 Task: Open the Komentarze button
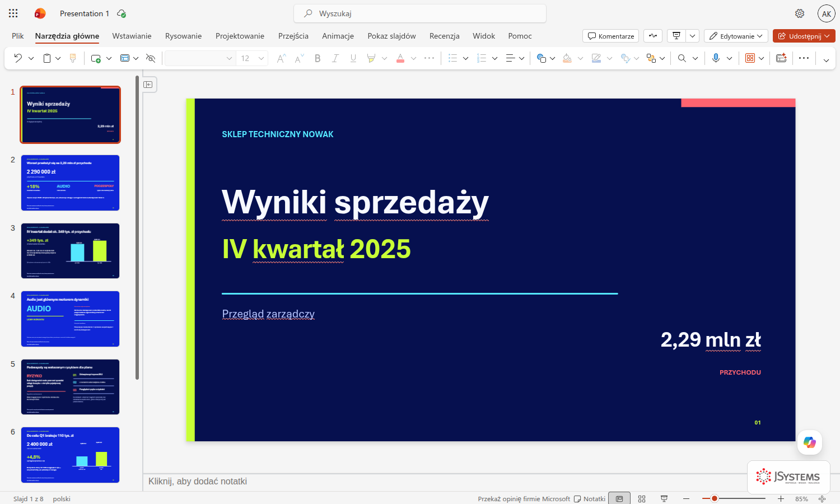pyautogui.click(x=611, y=36)
